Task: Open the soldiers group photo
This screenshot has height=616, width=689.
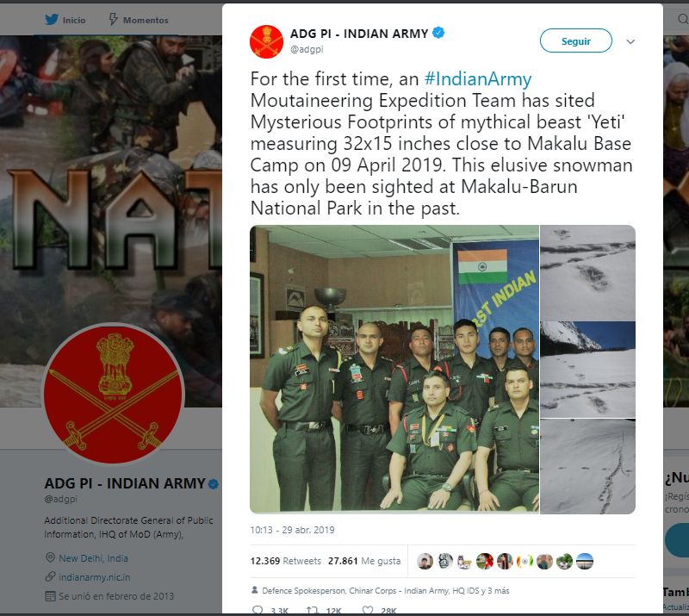Action: coord(394,369)
